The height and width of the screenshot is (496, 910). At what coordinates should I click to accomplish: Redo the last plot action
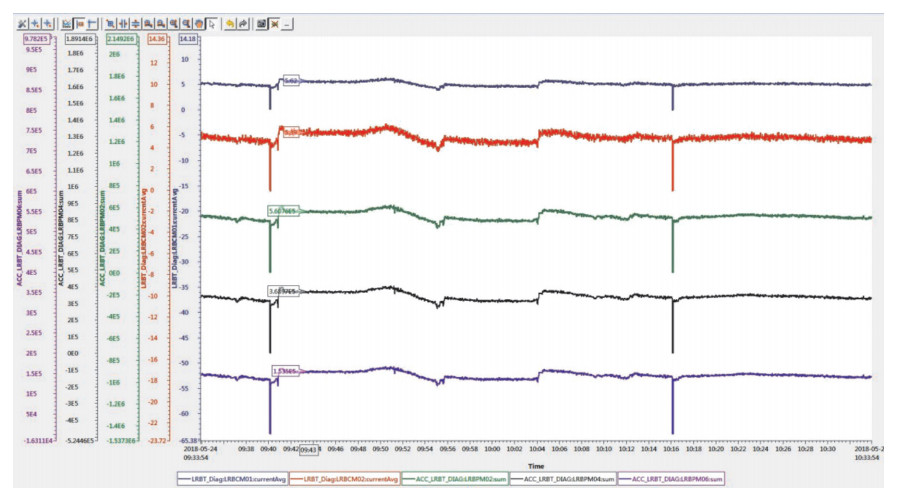tap(242, 22)
